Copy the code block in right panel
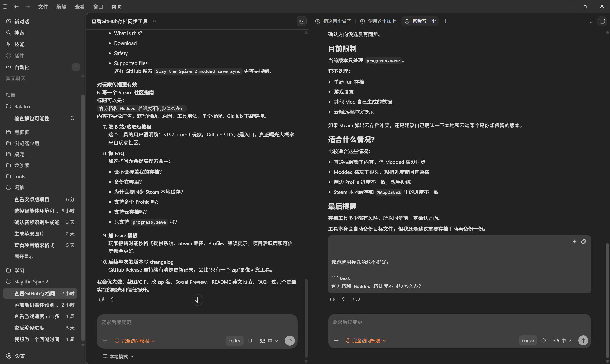Image resolution: width=610 pixels, height=364 pixels. pyautogui.click(x=584, y=242)
